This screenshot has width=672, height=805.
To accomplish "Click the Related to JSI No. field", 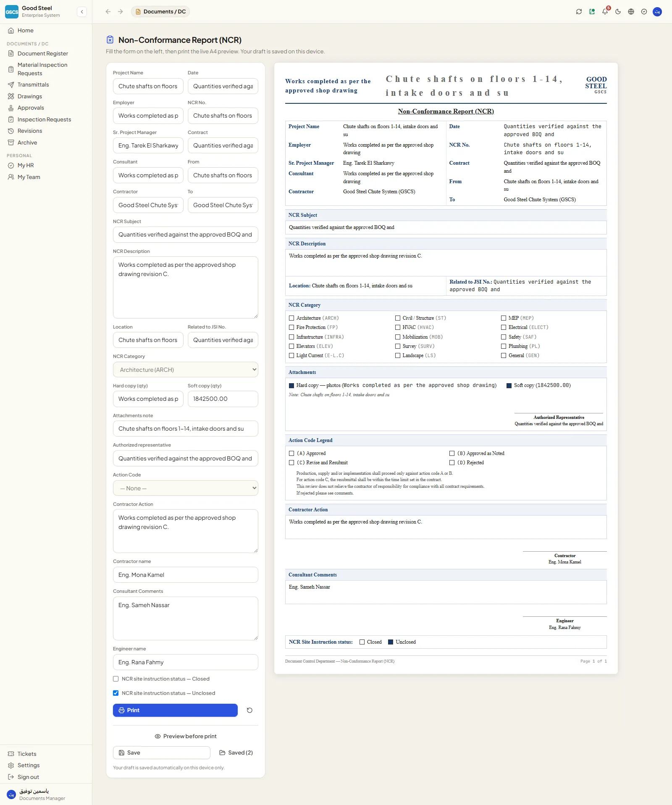I will [x=223, y=340].
